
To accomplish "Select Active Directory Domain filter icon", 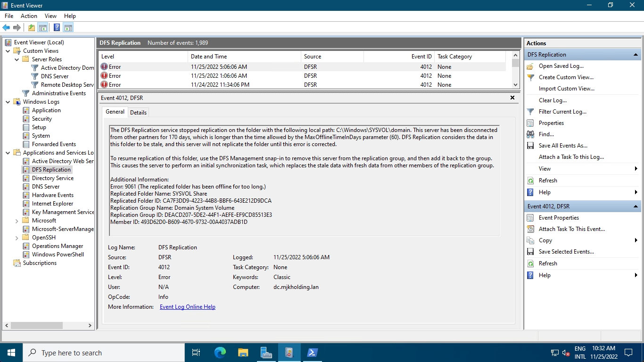I will point(34,68).
